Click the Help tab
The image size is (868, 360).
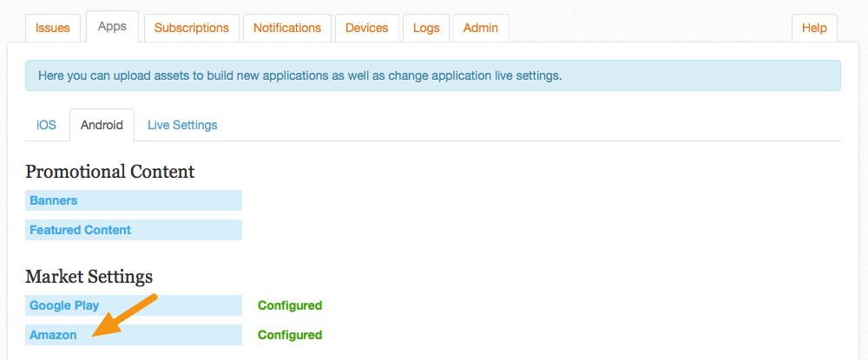click(814, 28)
